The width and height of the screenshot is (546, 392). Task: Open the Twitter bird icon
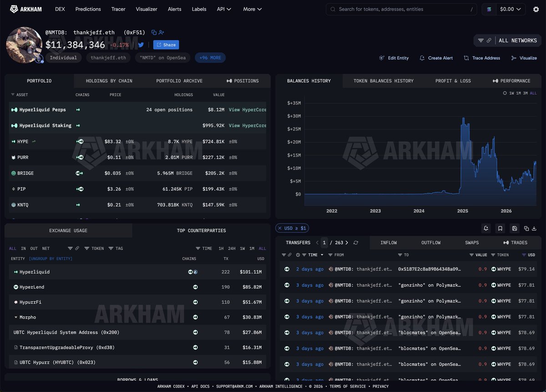141,45
